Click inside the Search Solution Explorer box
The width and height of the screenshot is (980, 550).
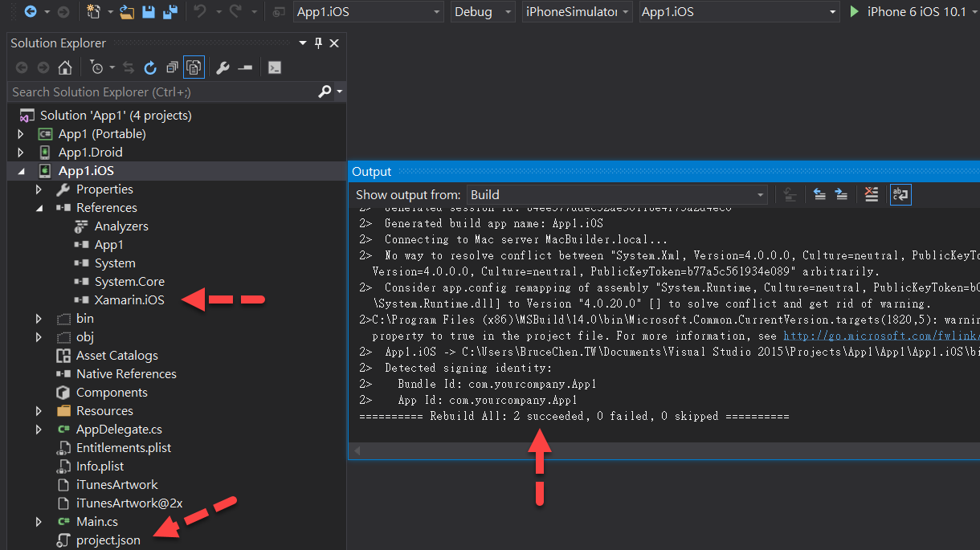click(x=145, y=92)
